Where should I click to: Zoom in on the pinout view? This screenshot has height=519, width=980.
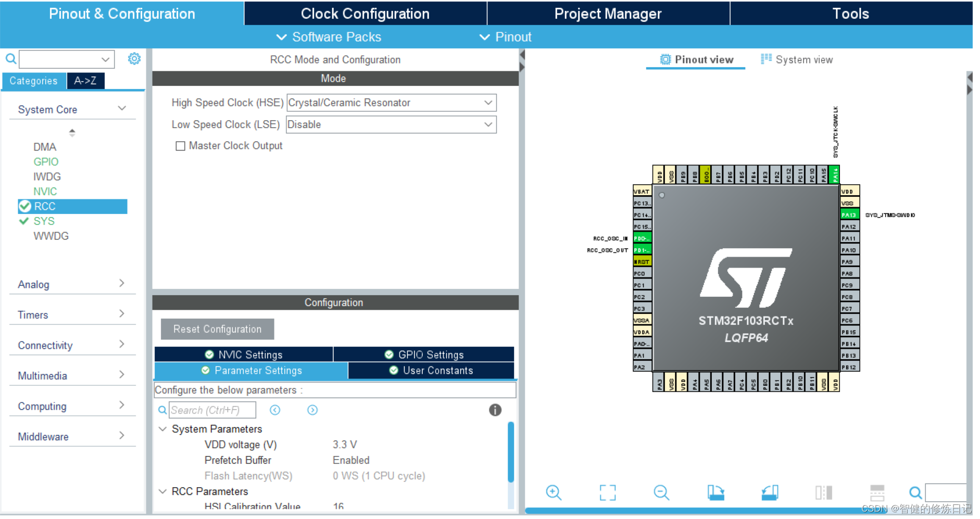tap(554, 492)
